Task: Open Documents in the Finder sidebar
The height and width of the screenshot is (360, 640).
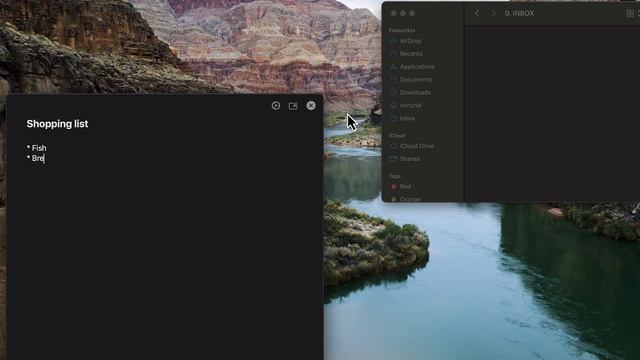Action: (416, 80)
